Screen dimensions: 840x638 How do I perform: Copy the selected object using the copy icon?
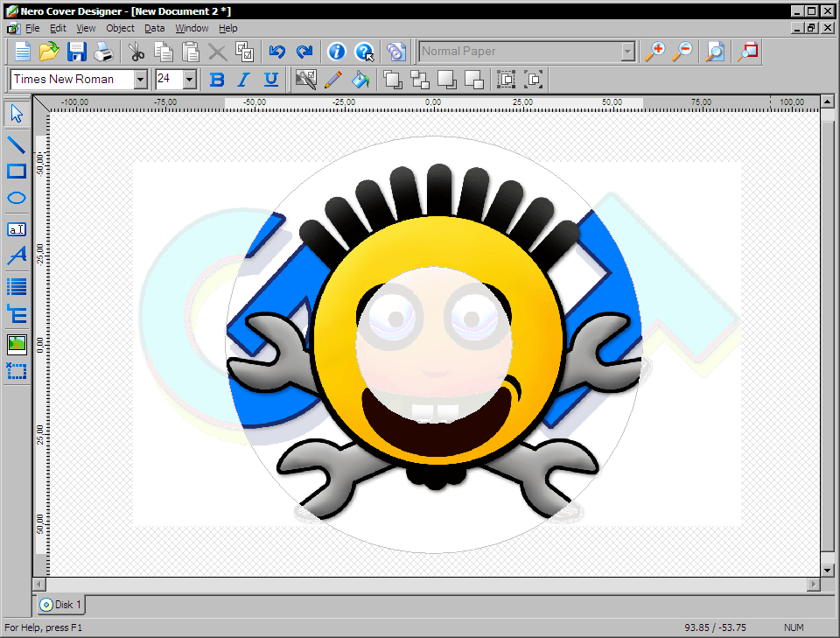(164, 52)
